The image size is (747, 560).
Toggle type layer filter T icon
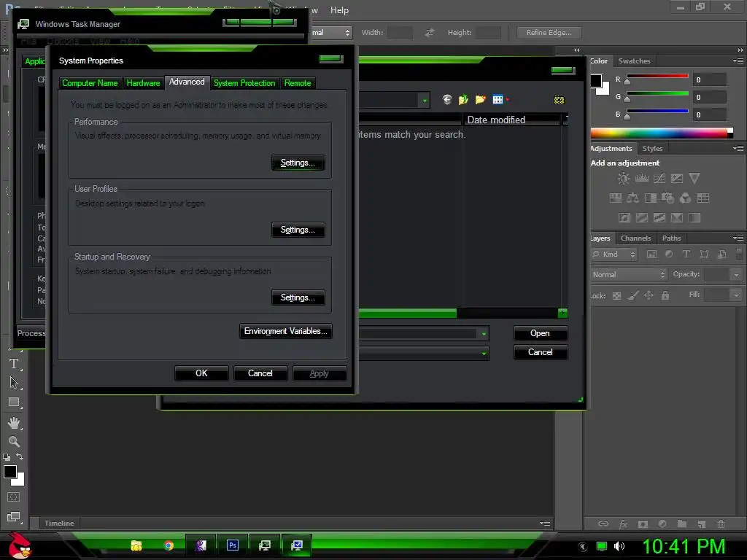click(x=686, y=254)
